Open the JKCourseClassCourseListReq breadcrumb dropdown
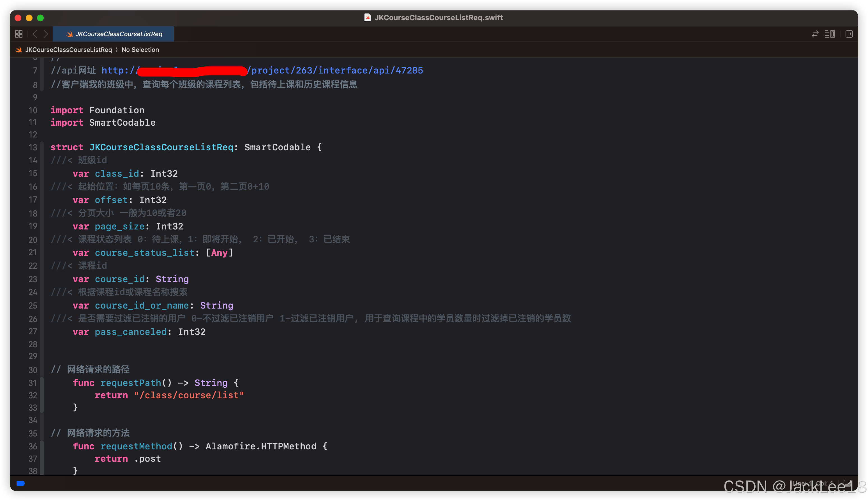868x501 pixels. (69, 50)
